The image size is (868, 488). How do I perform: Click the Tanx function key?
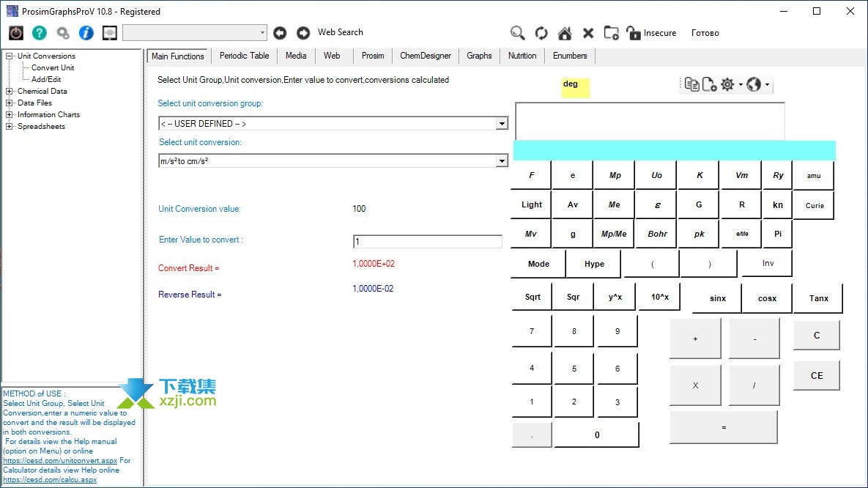click(818, 298)
